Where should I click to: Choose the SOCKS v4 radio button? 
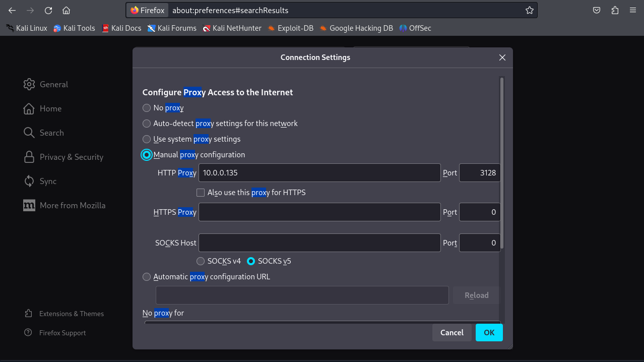point(201,261)
